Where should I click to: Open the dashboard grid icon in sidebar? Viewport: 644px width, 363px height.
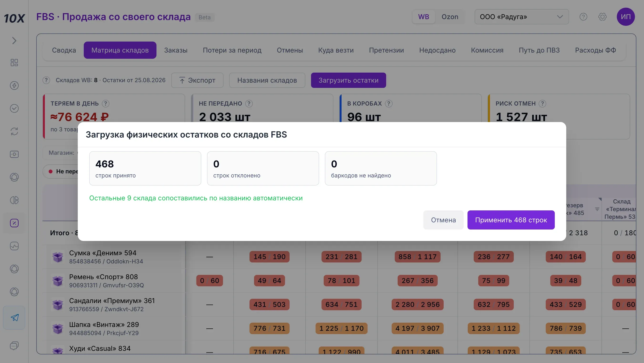pos(14,63)
